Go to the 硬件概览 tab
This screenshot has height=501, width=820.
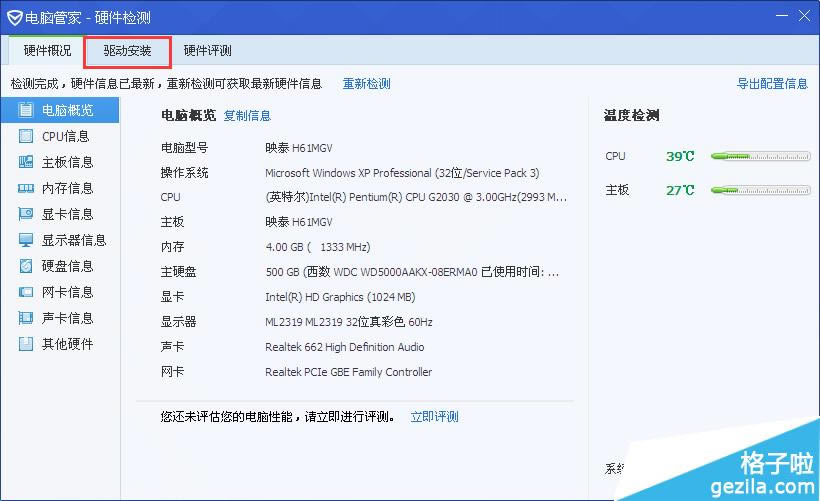point(47,51)
